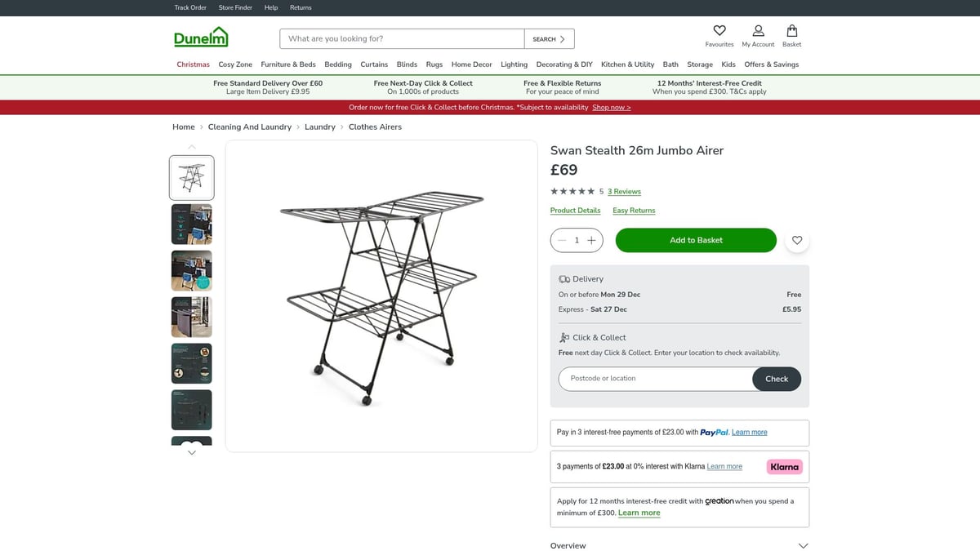Increase quantity with the plus control
This screenshot has width=980, height=551.
(x=590, y=240)
